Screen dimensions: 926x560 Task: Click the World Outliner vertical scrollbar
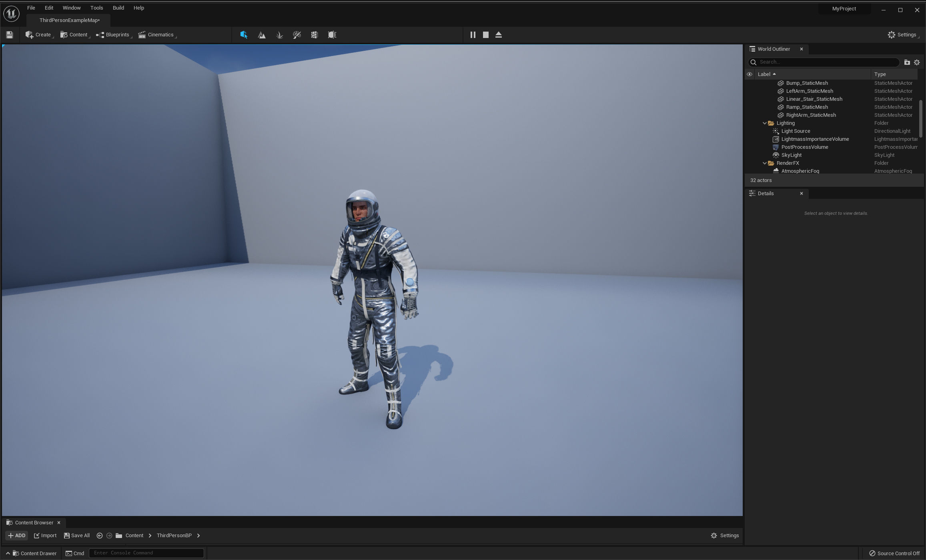click(921, 118)
